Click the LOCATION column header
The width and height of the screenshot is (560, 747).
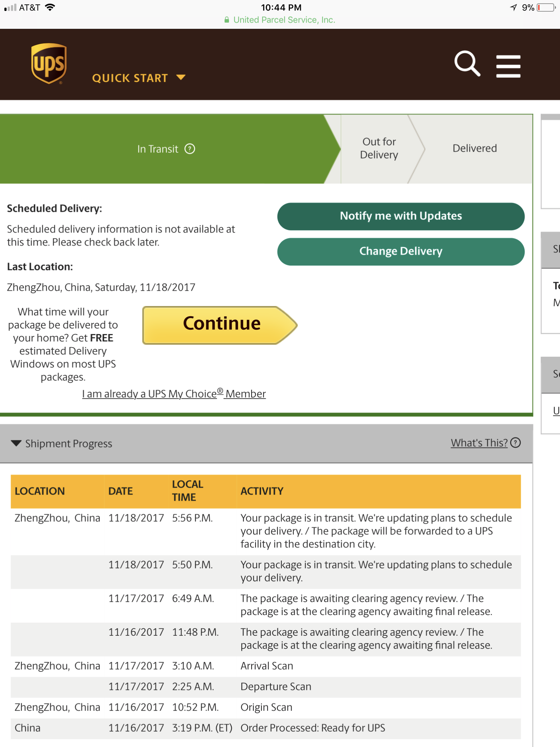pyautogui.click(x=40, y=491)
